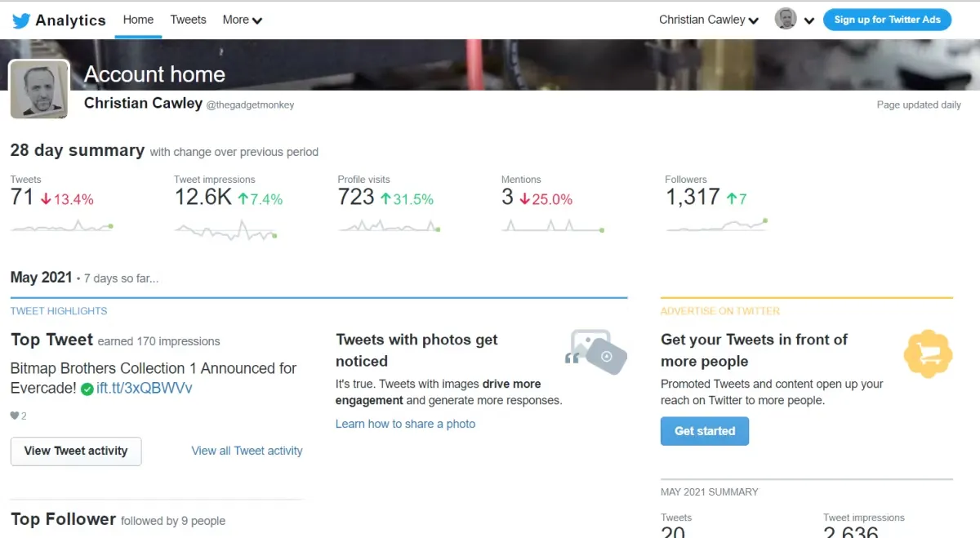Follow the Learn how to share a photo link
The width and height of the screenshot is (980, 538).
[405, 424]
